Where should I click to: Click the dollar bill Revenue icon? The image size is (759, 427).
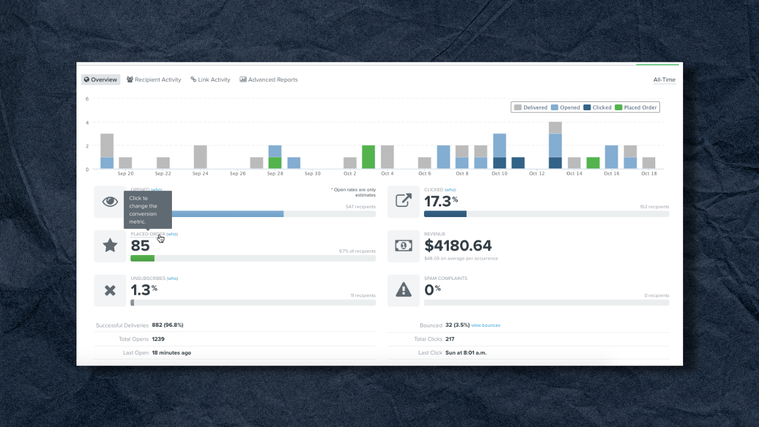click(x=403, y=245)
